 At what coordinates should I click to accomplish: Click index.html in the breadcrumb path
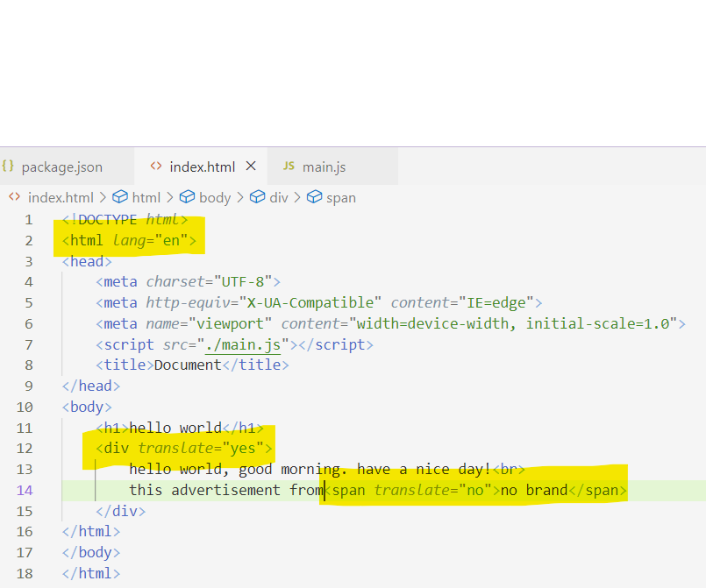(x=61, y=197)
